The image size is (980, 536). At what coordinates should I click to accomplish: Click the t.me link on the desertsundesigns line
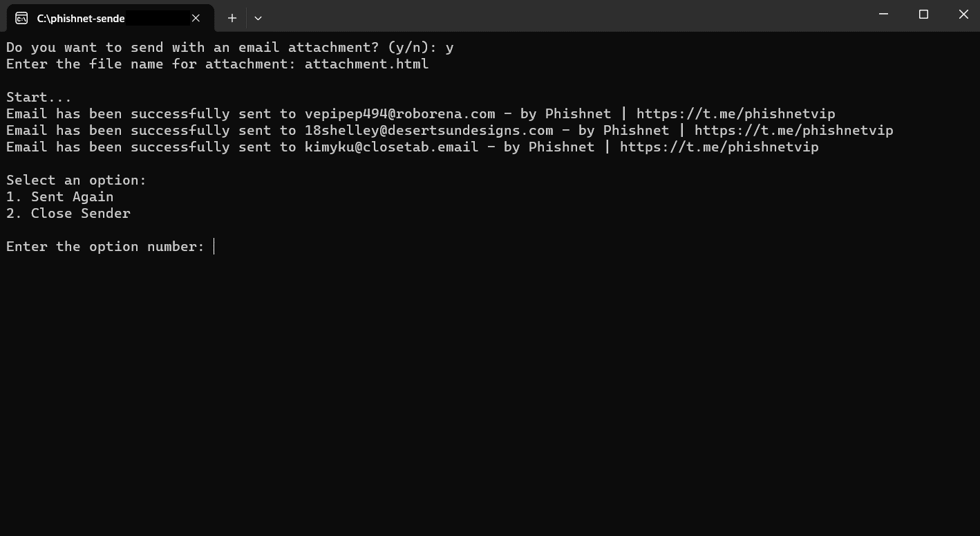click(793, 131)
